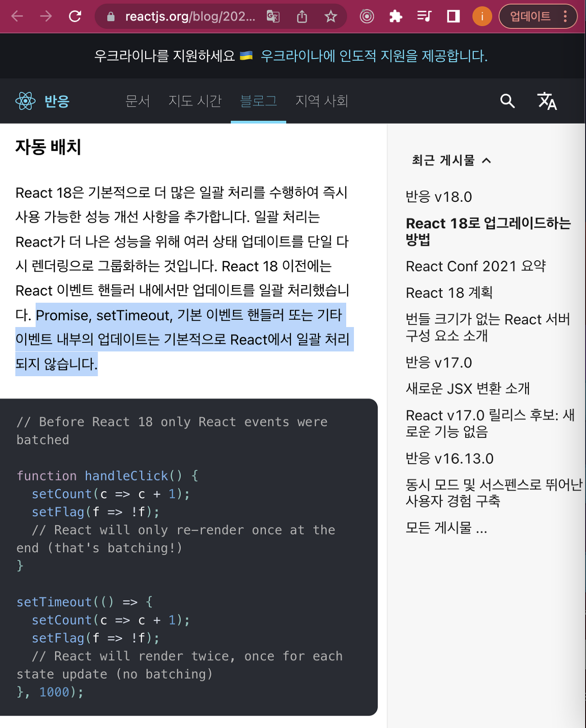Open the media control playlist icon

click(x=424, y=17)
